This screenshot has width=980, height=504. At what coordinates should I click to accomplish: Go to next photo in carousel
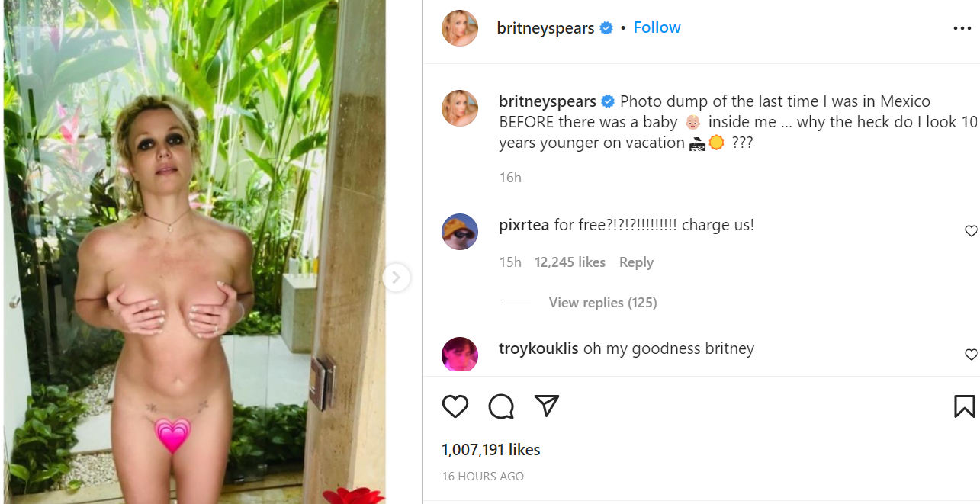[396, 278]
